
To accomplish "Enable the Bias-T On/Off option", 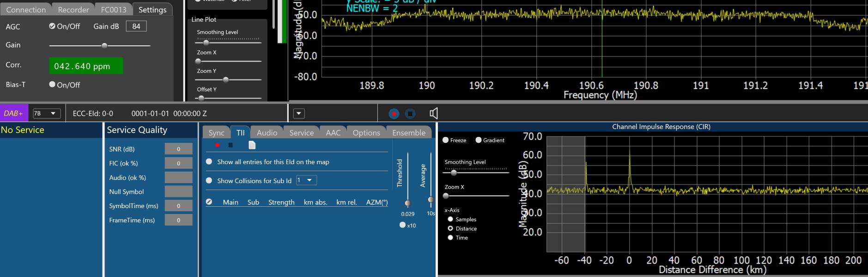I will click(52, 85).
